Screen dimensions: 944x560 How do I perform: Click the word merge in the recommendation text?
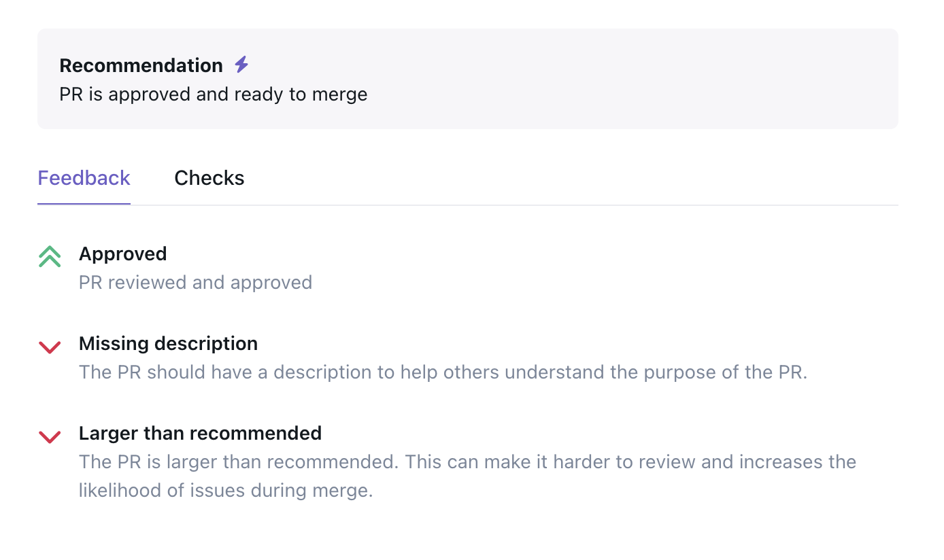[339, 94]
